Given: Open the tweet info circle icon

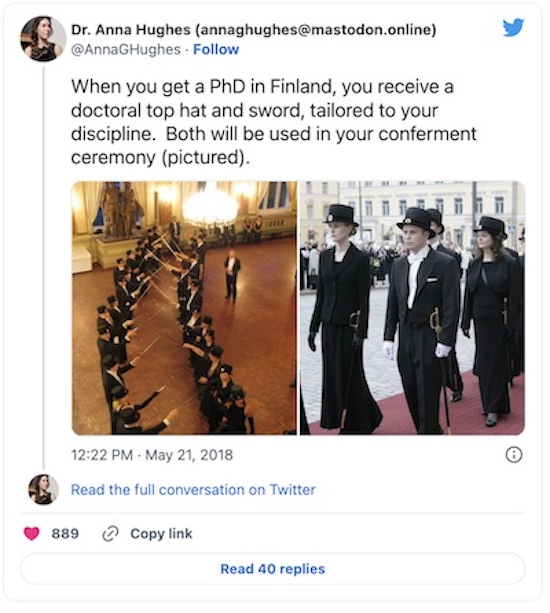Looking at the screenshot, I should coord(514,455).
